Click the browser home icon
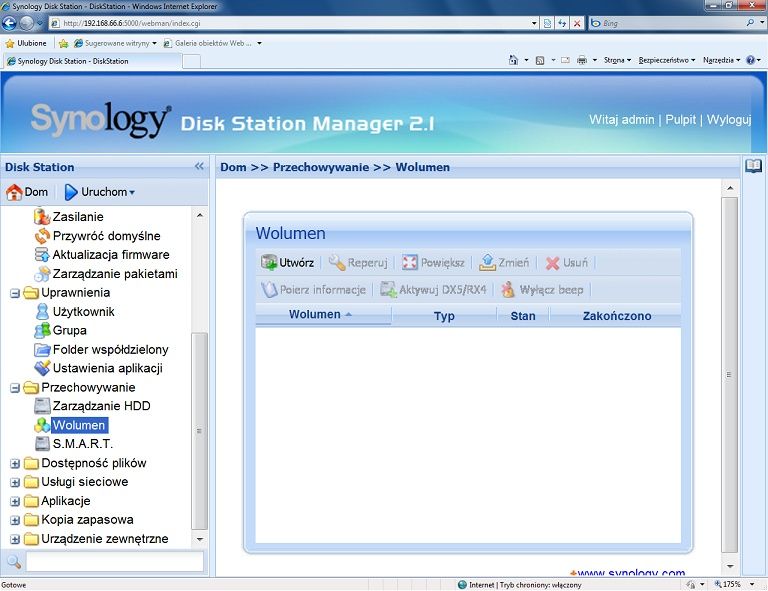 tap(513, 60)
